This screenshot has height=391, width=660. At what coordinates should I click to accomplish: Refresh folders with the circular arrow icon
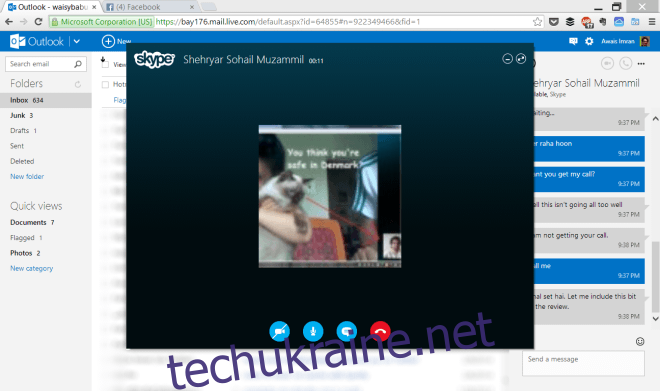click(x=78, y=84)
